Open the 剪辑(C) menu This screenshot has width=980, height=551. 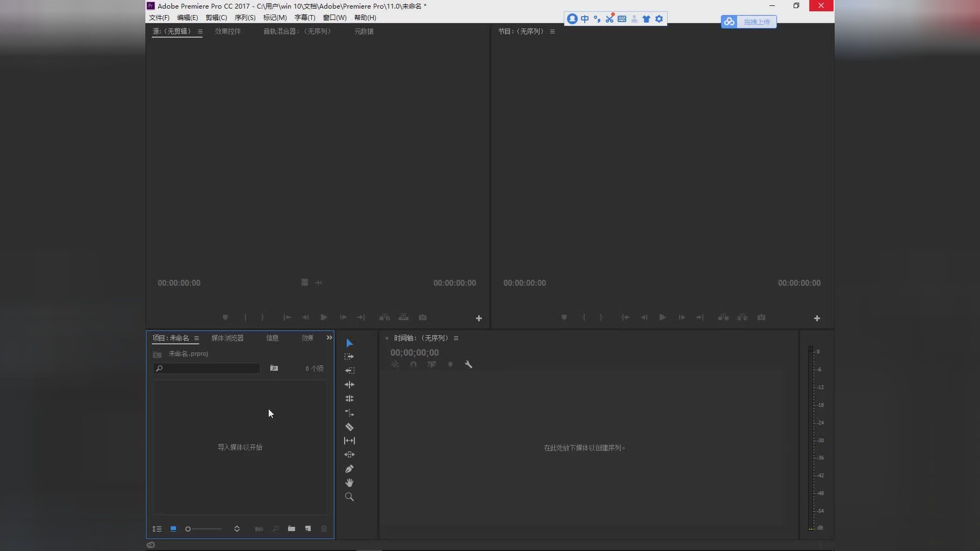[216, 18]
